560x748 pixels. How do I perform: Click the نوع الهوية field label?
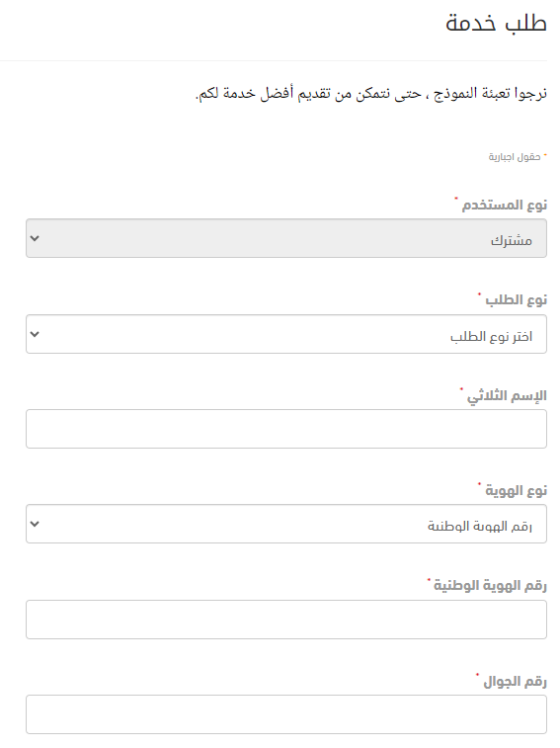point(517,490)
